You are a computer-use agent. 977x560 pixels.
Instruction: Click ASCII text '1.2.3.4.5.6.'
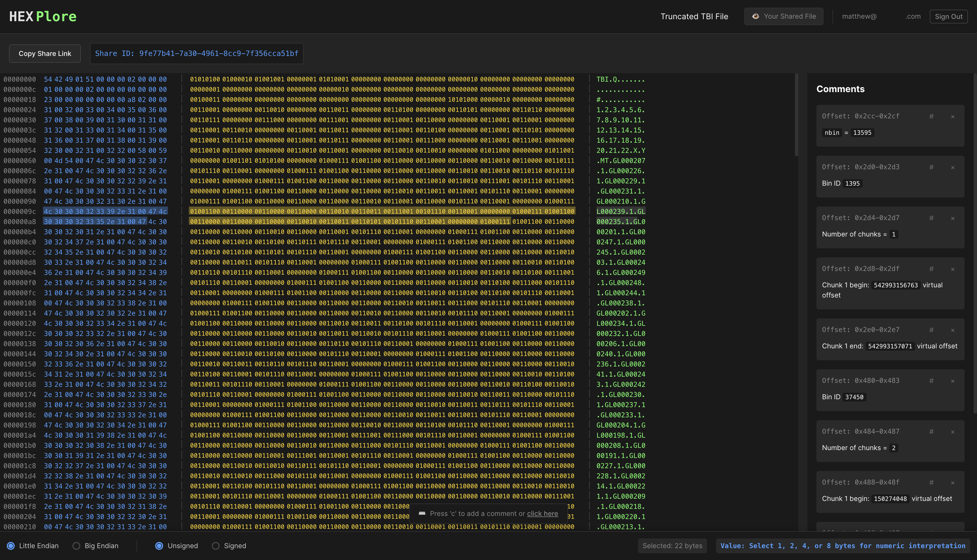[621, 110]
